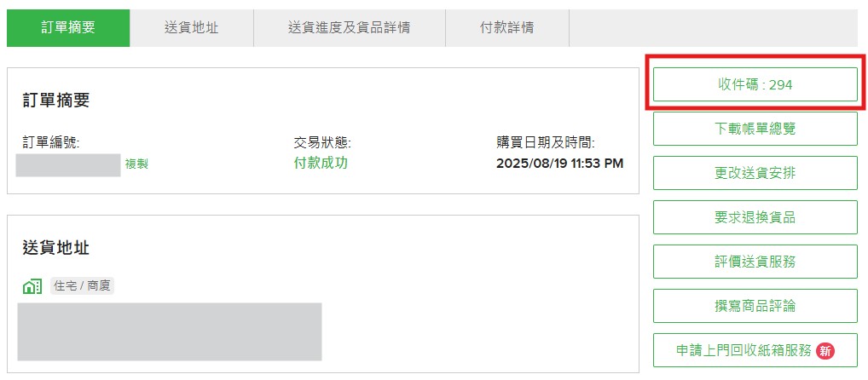
Task: Request a return via 要求退換貨品
Action: [x=755, y=217]
